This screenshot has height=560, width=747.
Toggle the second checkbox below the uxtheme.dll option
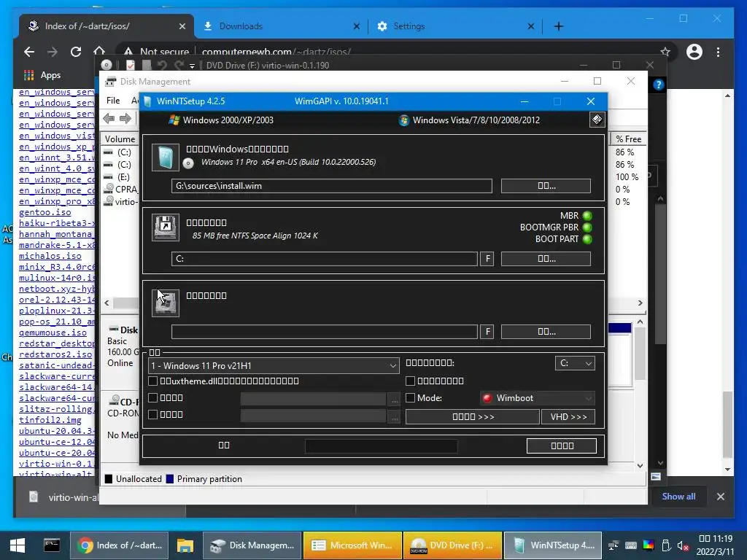[x=153, y=414]
